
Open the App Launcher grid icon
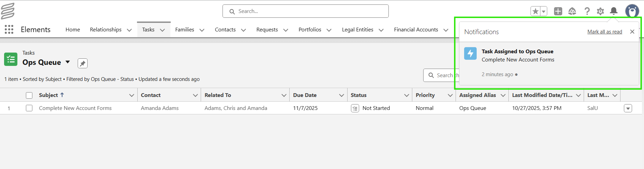pos(9,29)
